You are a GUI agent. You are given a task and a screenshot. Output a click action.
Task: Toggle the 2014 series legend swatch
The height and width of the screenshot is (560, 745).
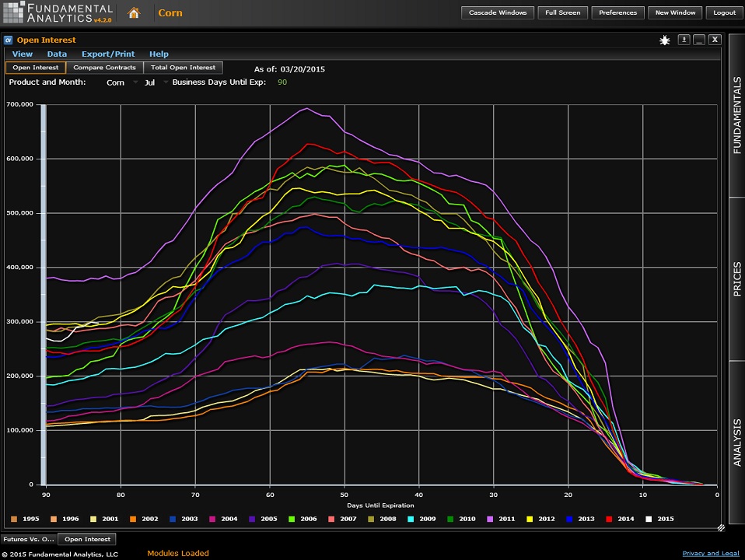[609, 519]
